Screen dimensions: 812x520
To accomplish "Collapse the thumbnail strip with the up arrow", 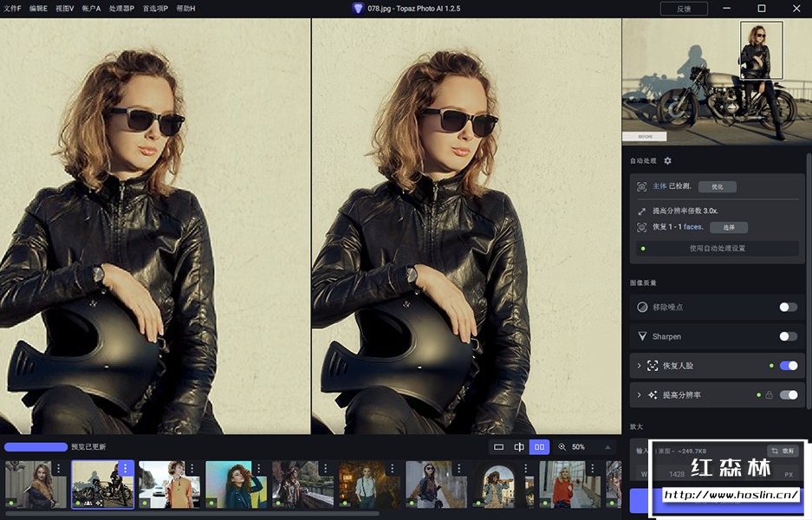I will coord(607,447).
